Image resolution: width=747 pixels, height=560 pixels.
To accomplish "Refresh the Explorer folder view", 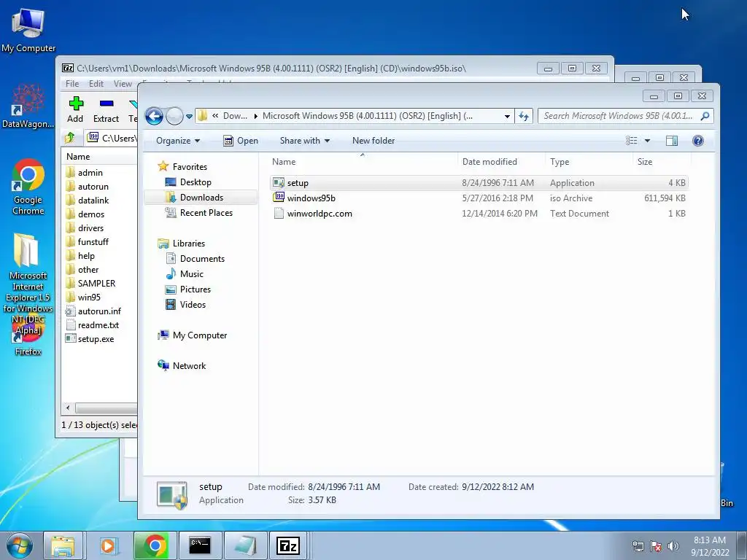I will coord(524,116).
